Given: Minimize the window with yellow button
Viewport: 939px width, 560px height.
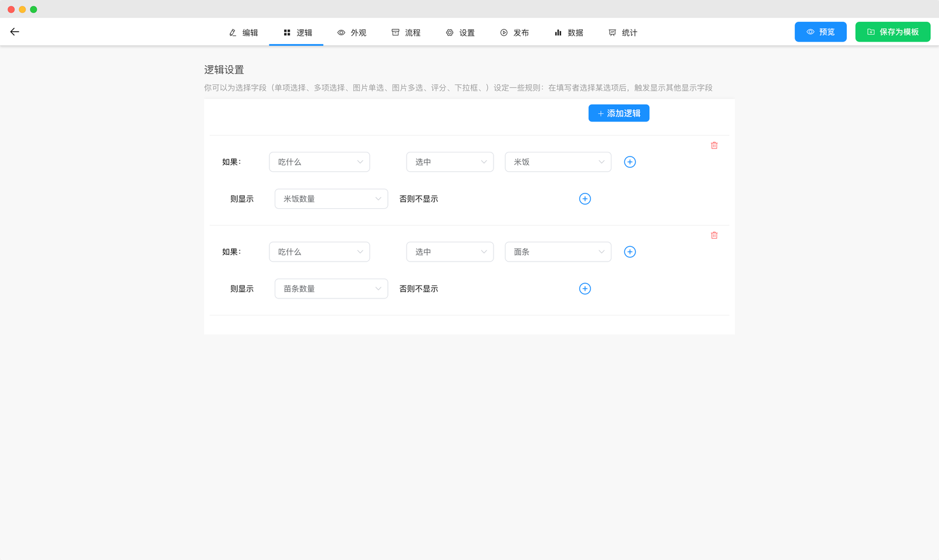Looking at the screenshot, I should pyautogui.click(x=22, y=9).
